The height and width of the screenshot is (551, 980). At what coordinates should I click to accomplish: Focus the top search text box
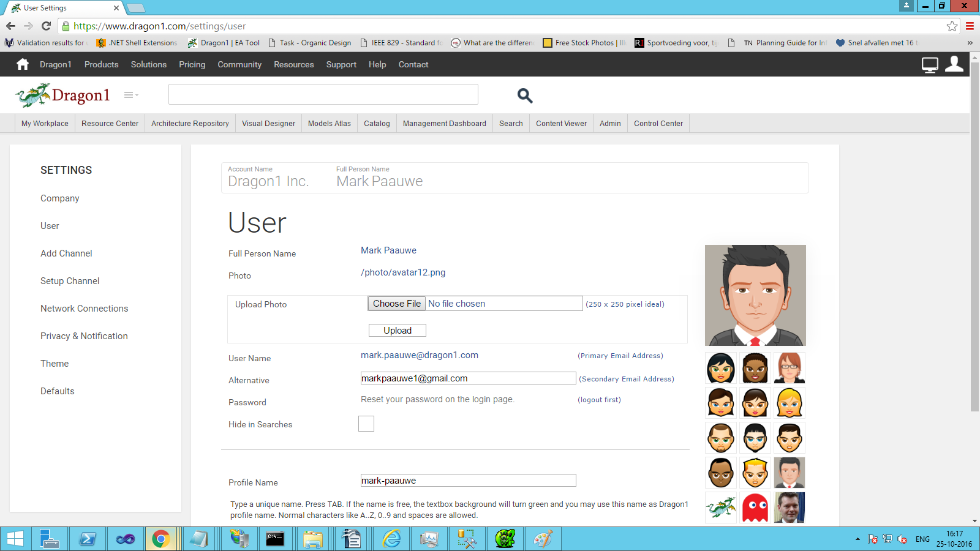[323, 94]
